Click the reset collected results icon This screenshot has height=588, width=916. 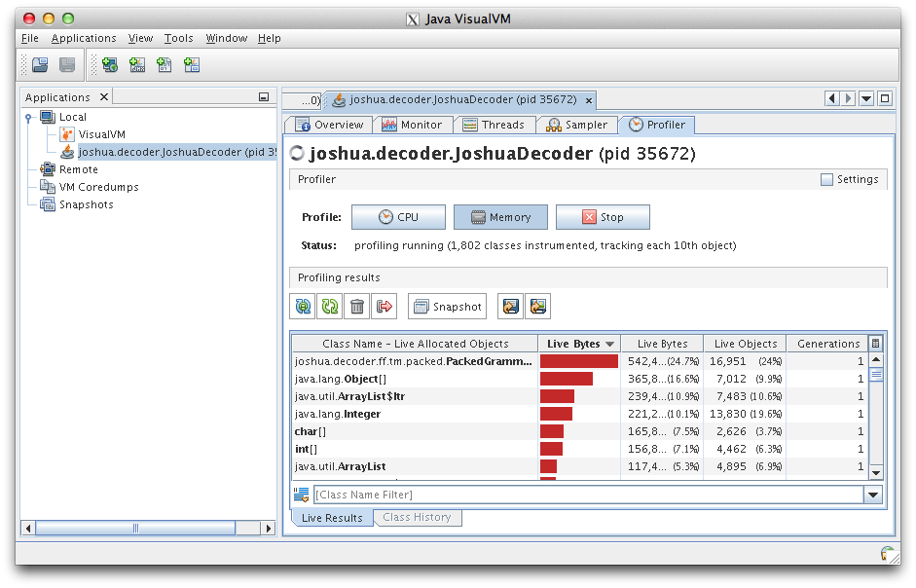click(x=384, y=307)
